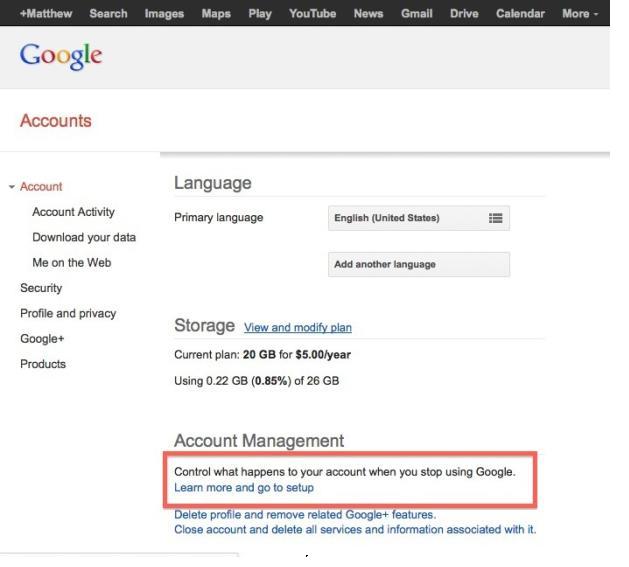Viewport: 629px width, 567px height.
Task: Open Download your data in sidebar
Action: [84, 237]
